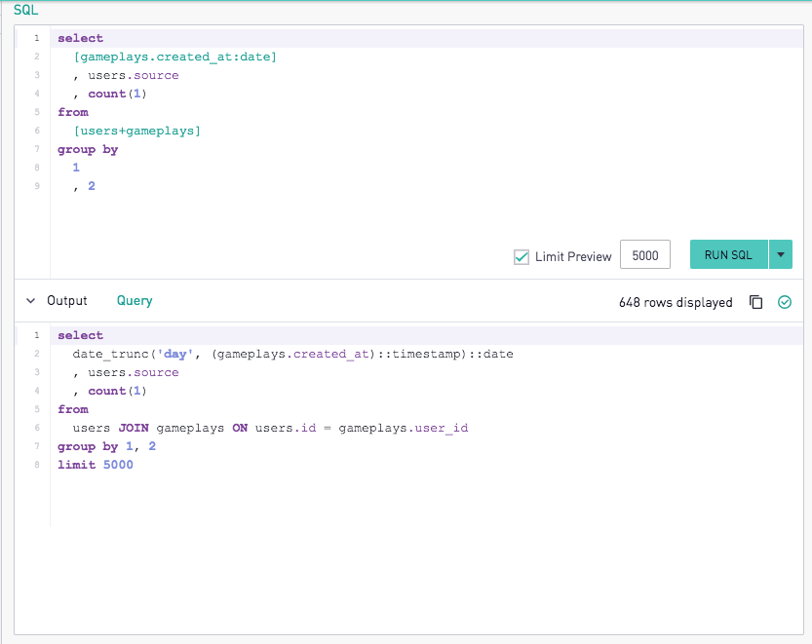Click line number 6 in the editor
The image size is (812, 644).
(x=36, y=131)
